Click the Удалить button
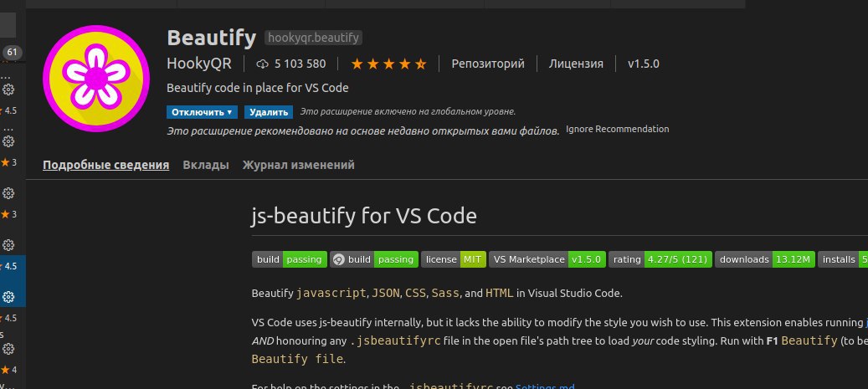868x389 pixels. [269, 112]
